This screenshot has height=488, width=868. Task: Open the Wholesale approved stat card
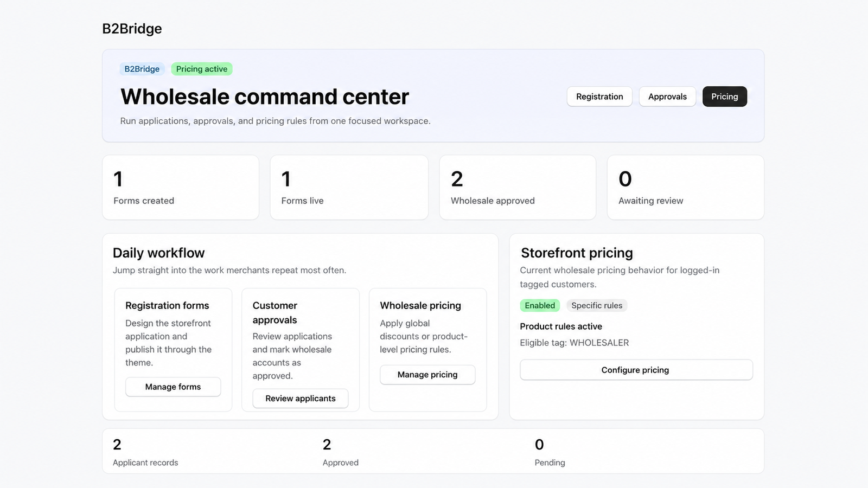(518, 188)
